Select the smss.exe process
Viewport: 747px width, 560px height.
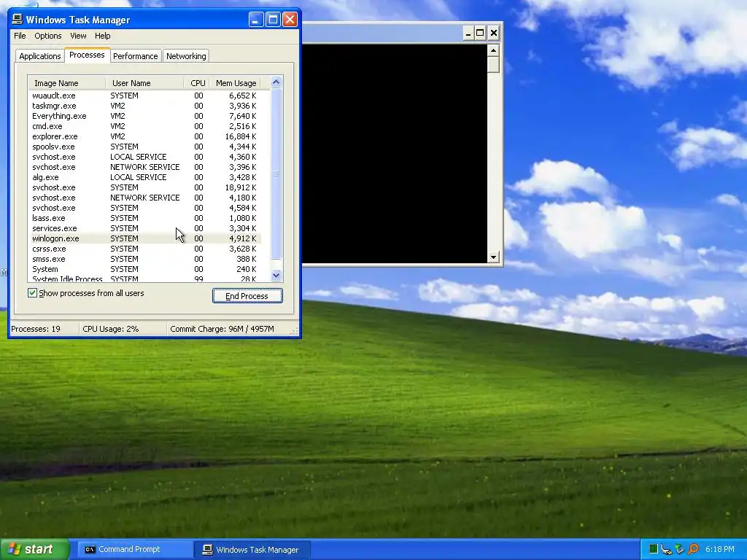point(145,259)
